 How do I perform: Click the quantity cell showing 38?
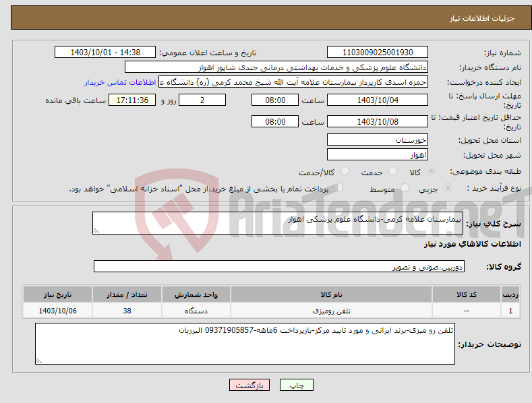127,311
